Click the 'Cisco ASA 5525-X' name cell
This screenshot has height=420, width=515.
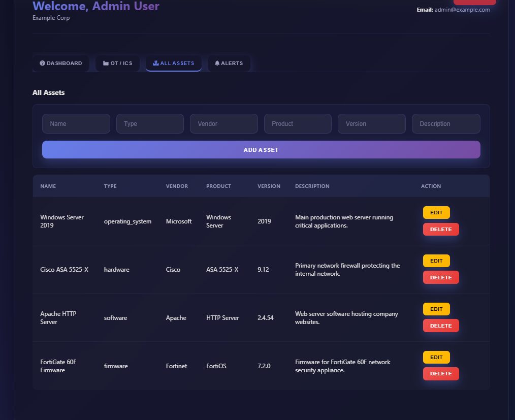tap(64, 270)
